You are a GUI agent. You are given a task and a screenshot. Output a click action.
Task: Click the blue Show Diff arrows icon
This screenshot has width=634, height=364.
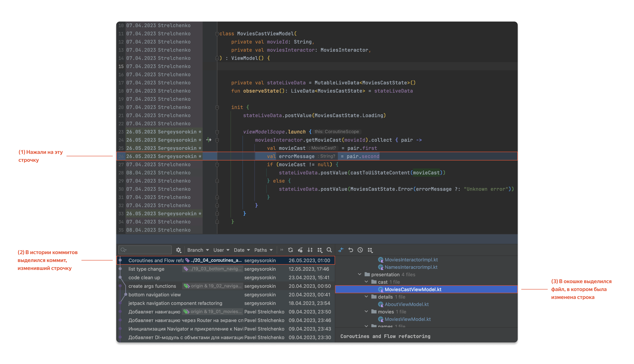341,250
